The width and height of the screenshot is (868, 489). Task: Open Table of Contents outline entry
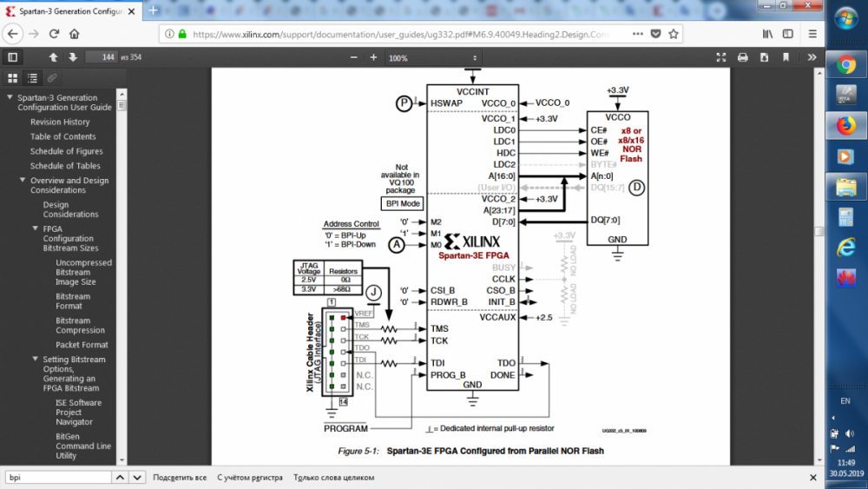pyautogui.click(x=62, y=136)
